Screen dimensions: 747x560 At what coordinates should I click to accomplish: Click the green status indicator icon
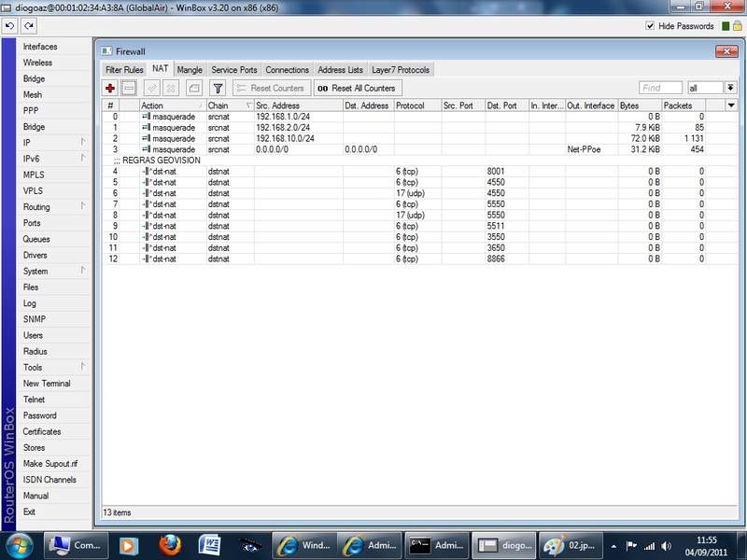tap(726, 26)
